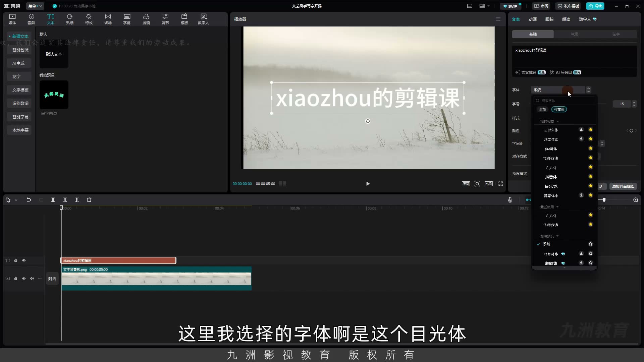Open the 媒体 media panel
This screenshot has width=644, height=362.
[12, 19]
